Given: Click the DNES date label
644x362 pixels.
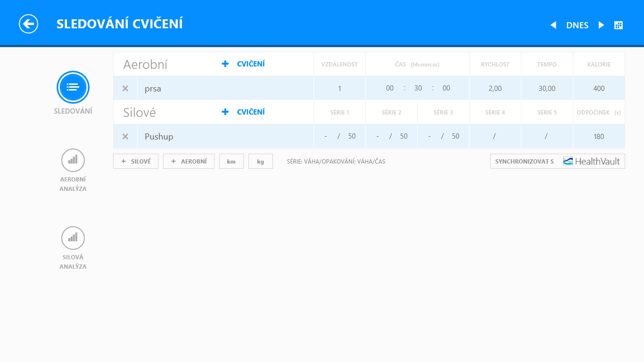Looking at the screenshot, I should tap(578, 25).
